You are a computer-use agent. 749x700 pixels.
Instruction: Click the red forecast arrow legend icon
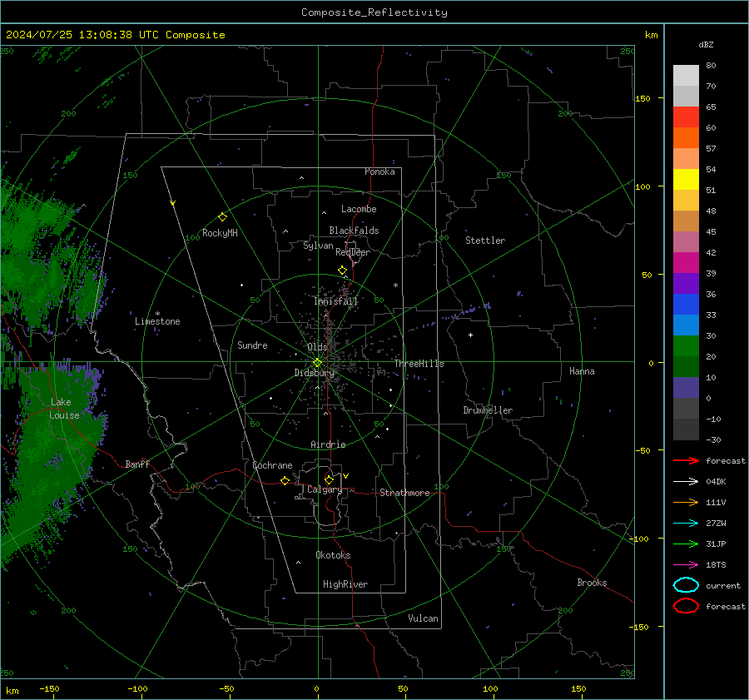point(686,460)
